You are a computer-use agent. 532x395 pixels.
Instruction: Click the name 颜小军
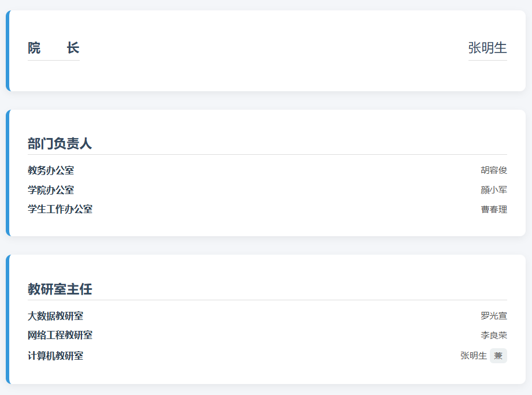pyautogui.click(x=494, y=190)
